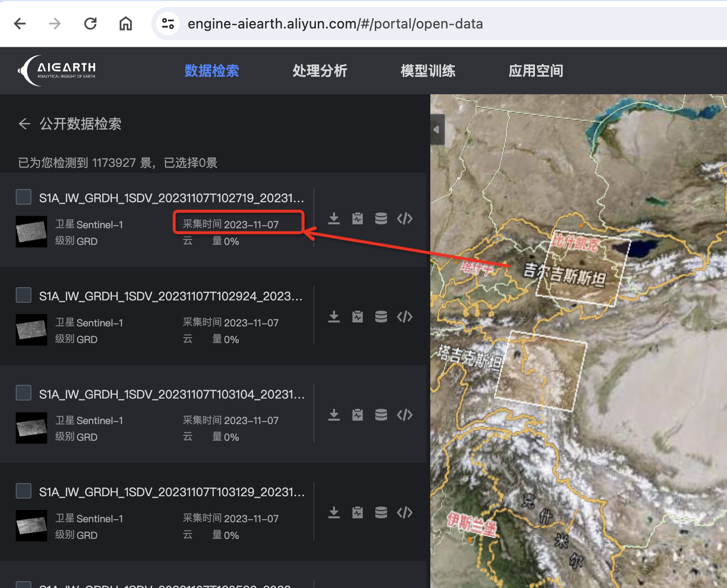Click database icon for scene 20231107T103129
This screenshot has width=727, height=588.
coord(381,512)
